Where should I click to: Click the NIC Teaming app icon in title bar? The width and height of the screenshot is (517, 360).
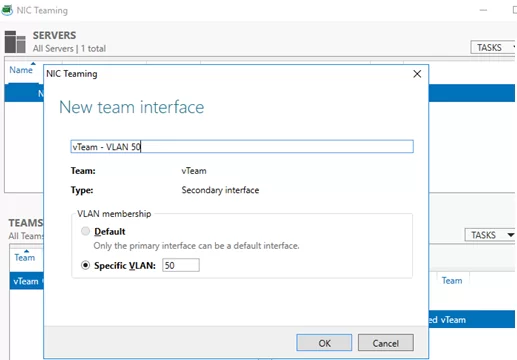pyautogui.click(x=7, y=10)
